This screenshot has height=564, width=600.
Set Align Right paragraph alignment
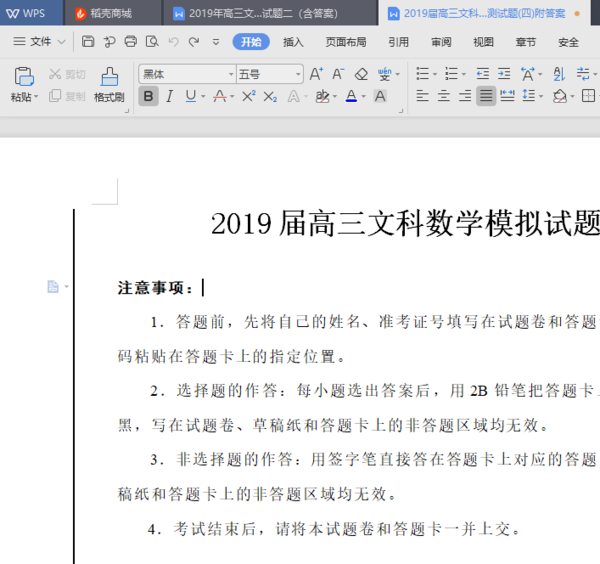tap(465, 96)
